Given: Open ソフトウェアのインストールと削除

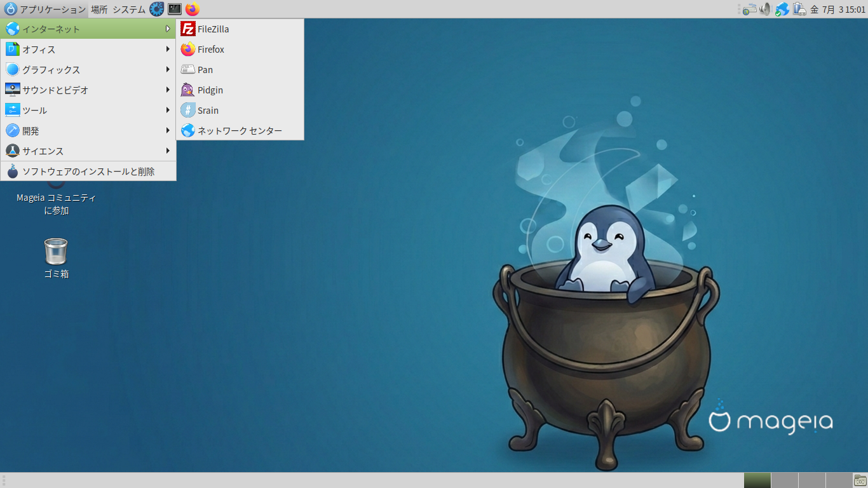Looking at the screenshot, I should pyautogui.click(x=88, y=172).
